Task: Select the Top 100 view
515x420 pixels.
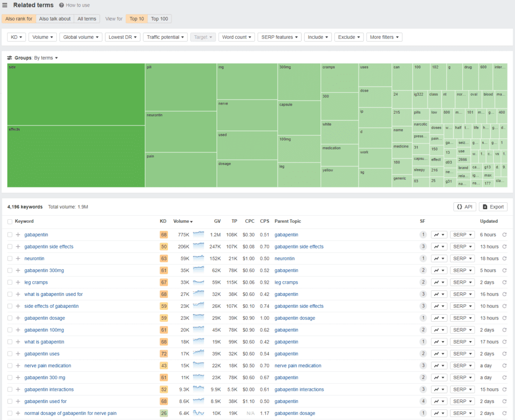Action: click(x=159, y=19)
